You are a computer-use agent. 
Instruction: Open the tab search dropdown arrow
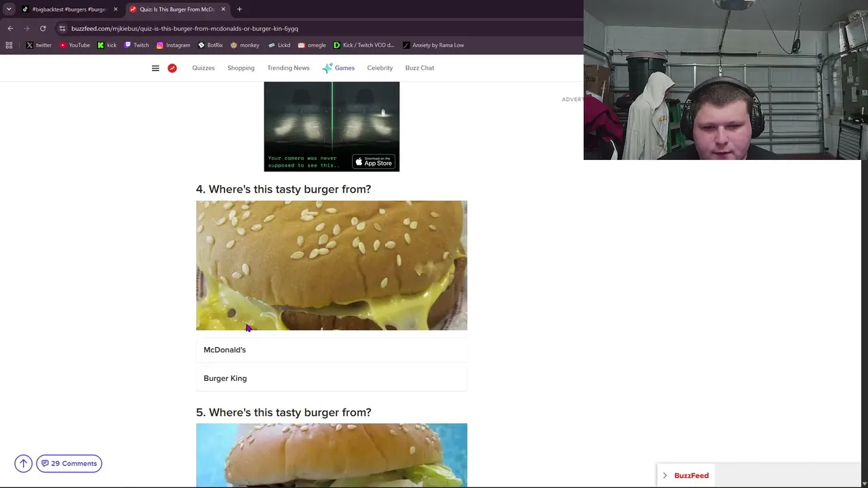[9, 9]
